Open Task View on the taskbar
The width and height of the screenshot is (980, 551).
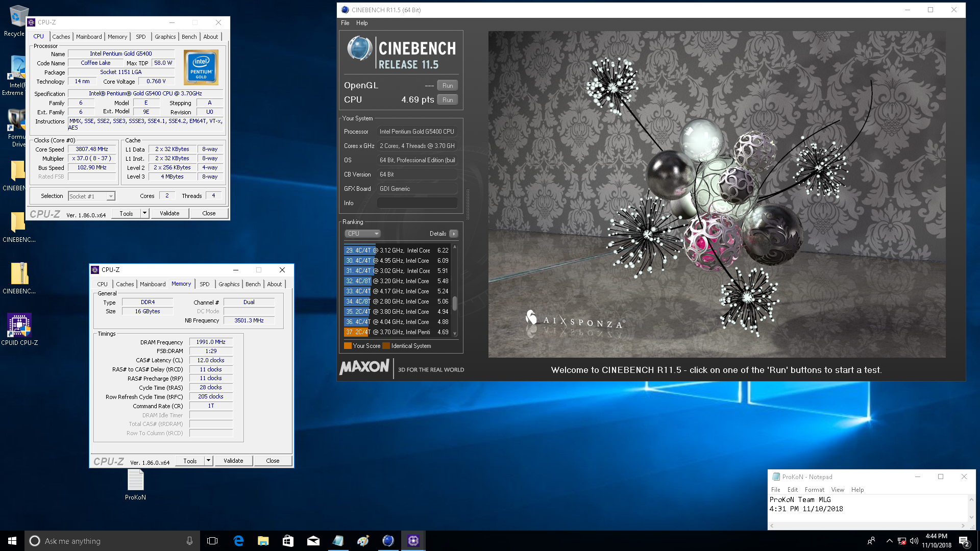click(212, 541)
